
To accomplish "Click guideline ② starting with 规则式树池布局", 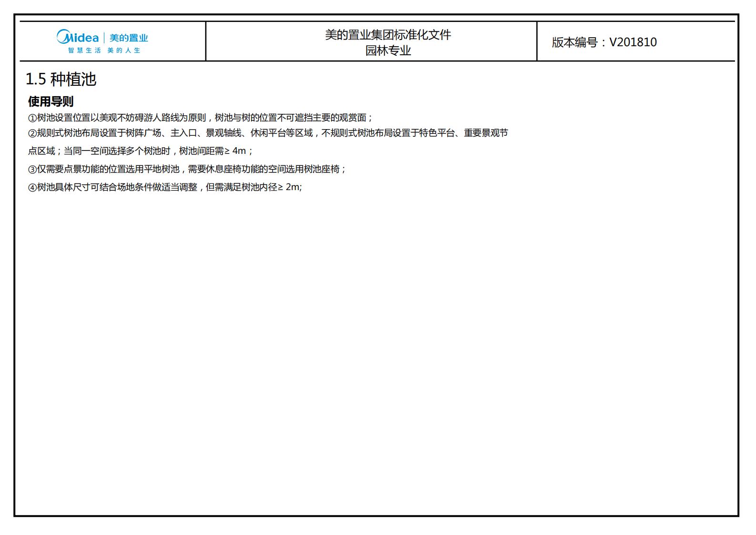I will pyautogui.click(x=268, y=133).
